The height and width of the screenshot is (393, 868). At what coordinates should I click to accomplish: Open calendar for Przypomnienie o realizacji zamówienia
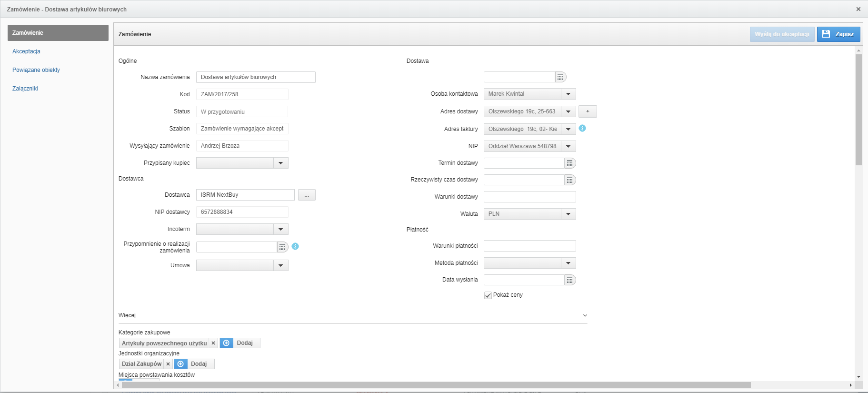tap(282, 247)
